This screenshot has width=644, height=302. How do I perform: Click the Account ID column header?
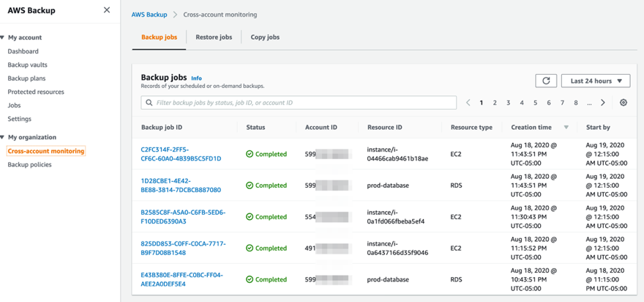pos(321,128)
